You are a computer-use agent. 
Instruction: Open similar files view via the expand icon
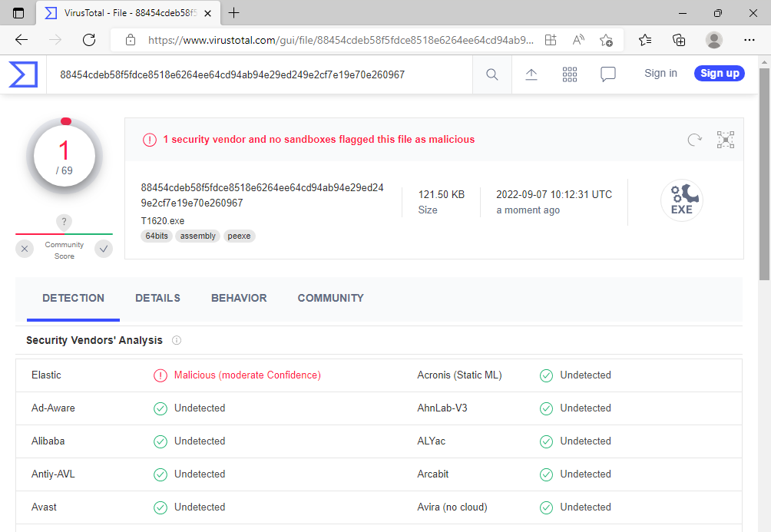click(725, 140)
